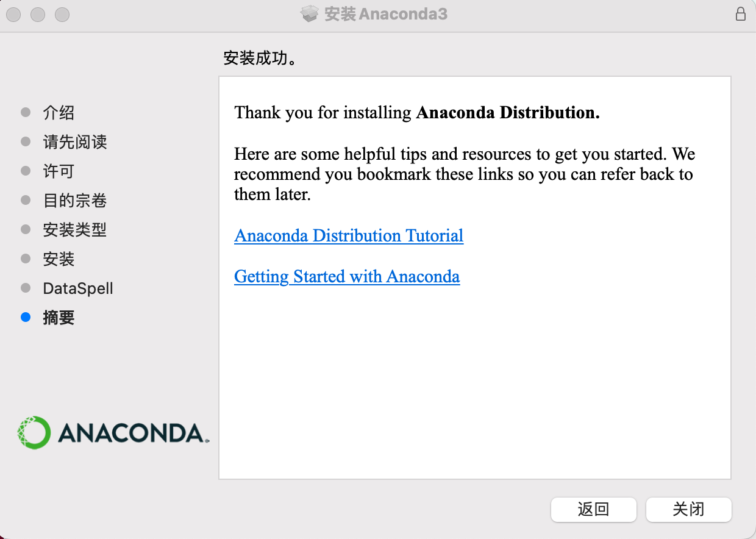The height and width of the screenshot is (539, 756).
Task: Click the lock icon at top right
Action: (x=741, y=14)
